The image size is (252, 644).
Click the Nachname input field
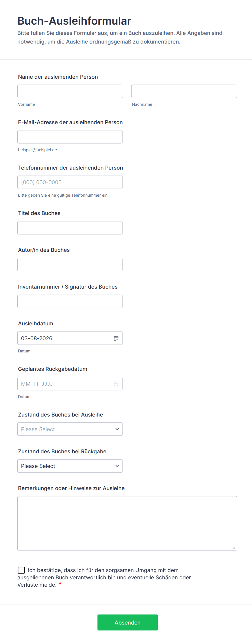pos(184,91)
